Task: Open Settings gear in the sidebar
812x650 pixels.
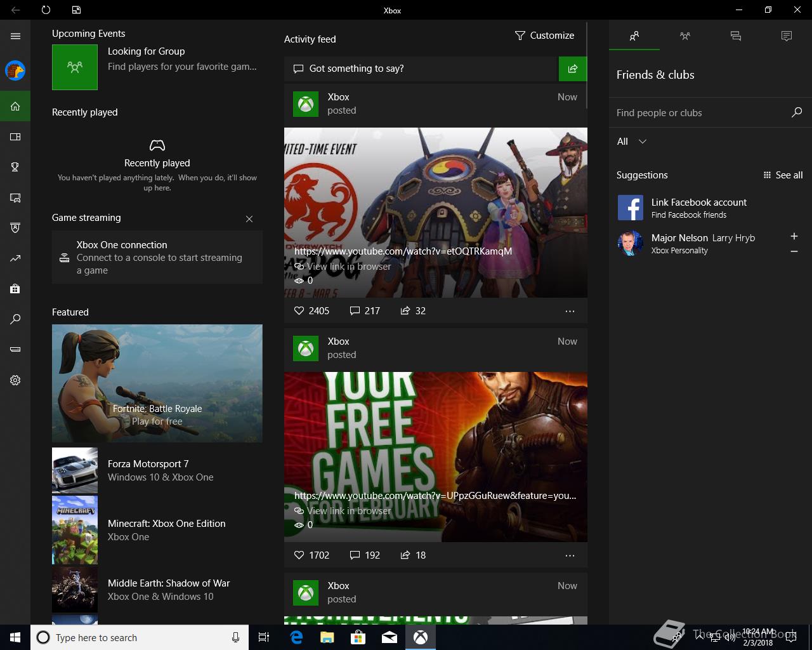Action: click(15, 380)
